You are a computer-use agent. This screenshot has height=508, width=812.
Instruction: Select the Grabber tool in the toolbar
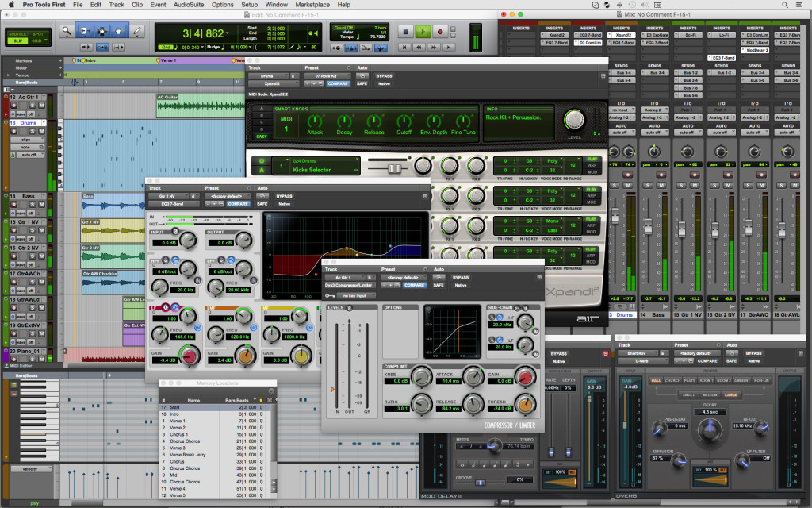point(117,32)
